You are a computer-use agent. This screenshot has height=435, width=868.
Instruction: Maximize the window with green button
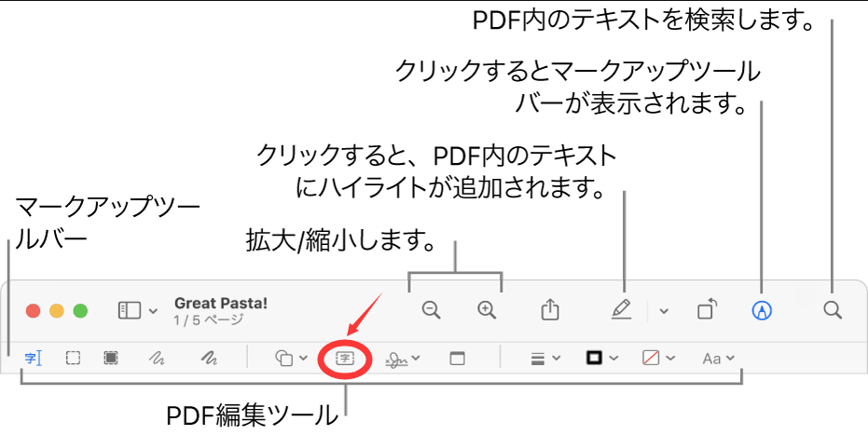pyautogui.click(x=81, y=310)
